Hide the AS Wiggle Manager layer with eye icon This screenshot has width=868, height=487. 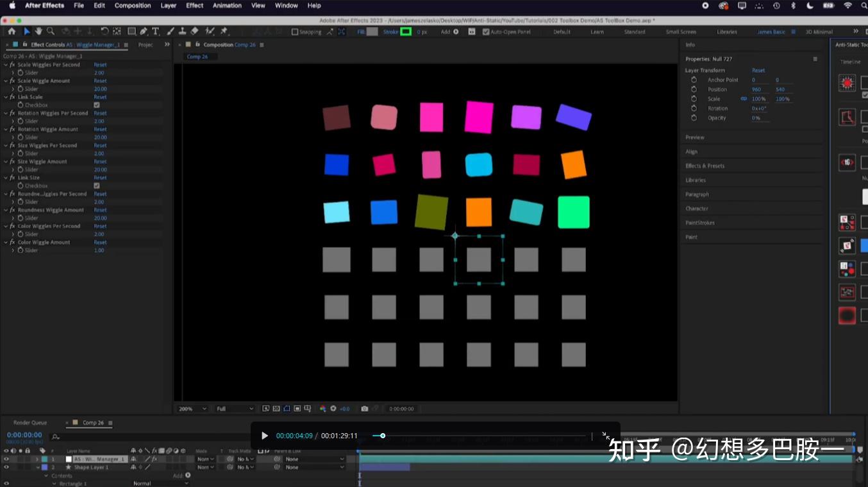(x=6, y=459)
